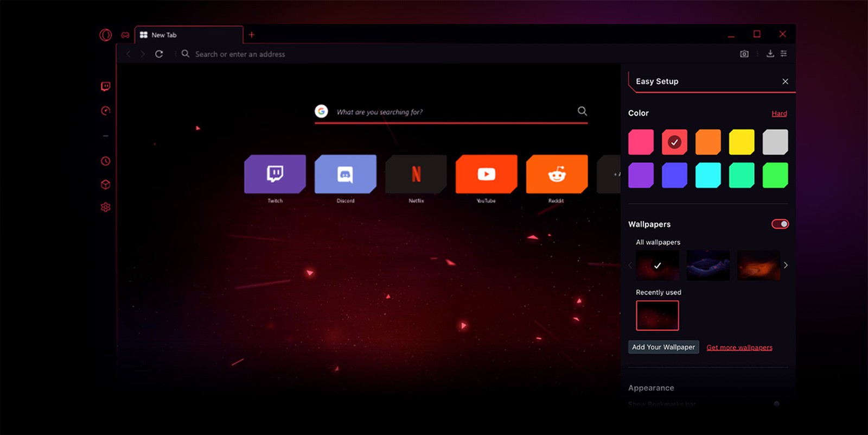Select the purple color swatch
Image resolution: width=868 pixels, height=435 pixels.
pyautogui.click(x=641, y=175)
